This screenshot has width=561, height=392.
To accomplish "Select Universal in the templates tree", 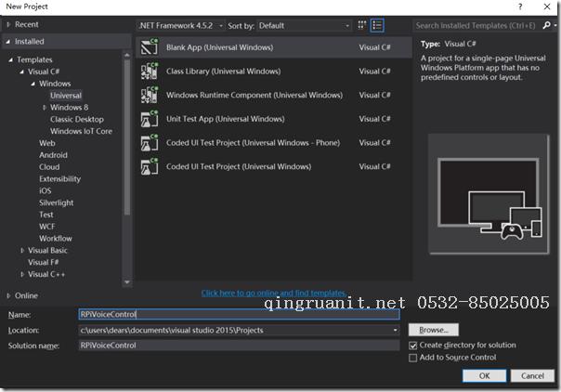I will (x=66, y=96).
